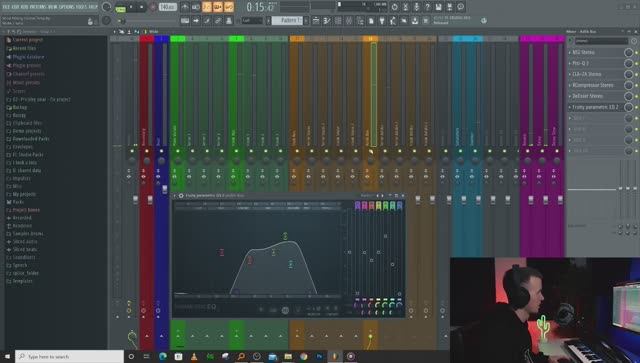Click EQ band 6 node on curve

tap(291, 264)
